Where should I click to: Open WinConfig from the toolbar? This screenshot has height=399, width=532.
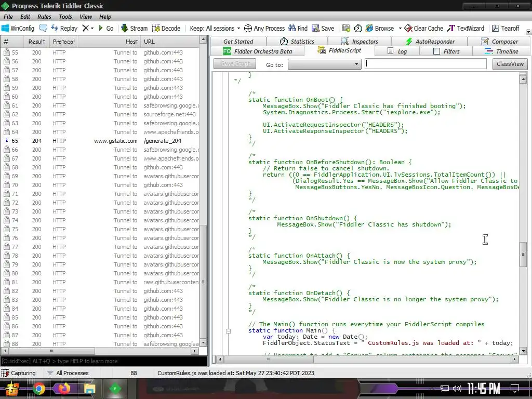coord(18,28)
